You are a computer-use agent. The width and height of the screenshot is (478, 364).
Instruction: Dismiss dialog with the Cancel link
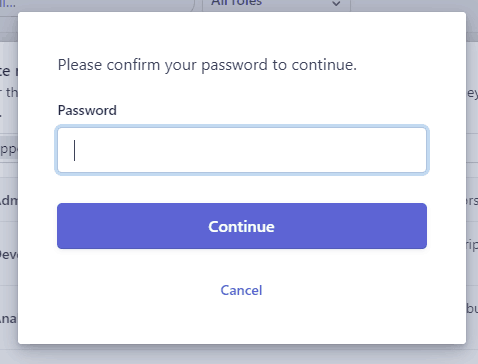[x=241, y=290]
